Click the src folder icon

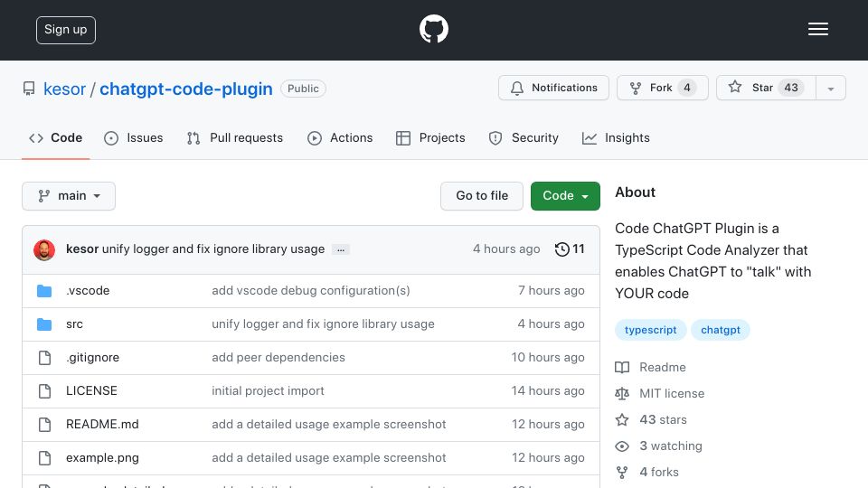click(x=44, y=324)
